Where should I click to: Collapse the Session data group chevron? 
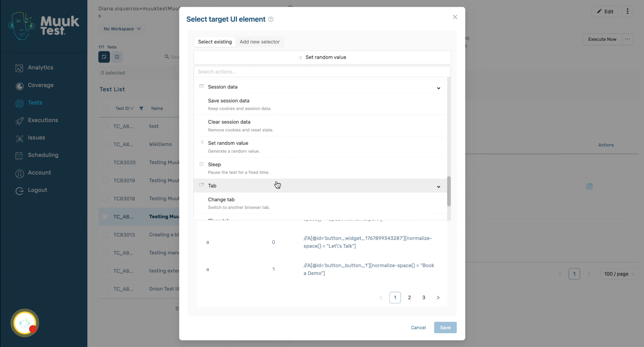438,88
